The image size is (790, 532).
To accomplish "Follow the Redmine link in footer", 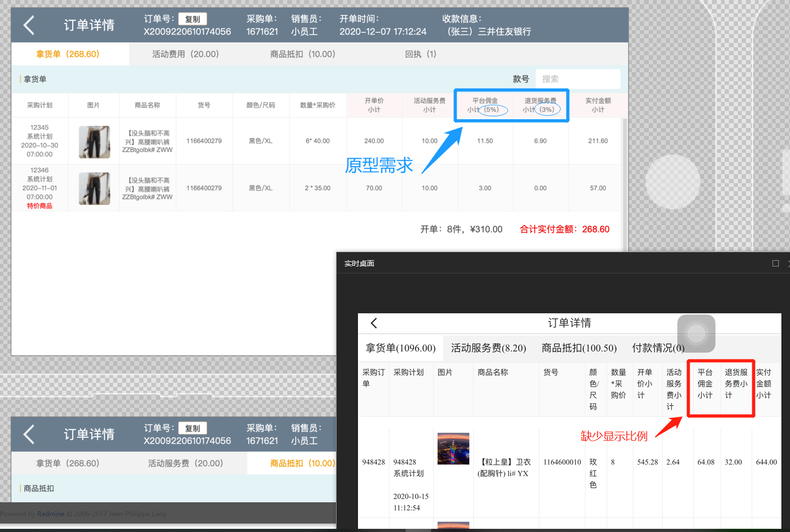I will pos(51,514).
